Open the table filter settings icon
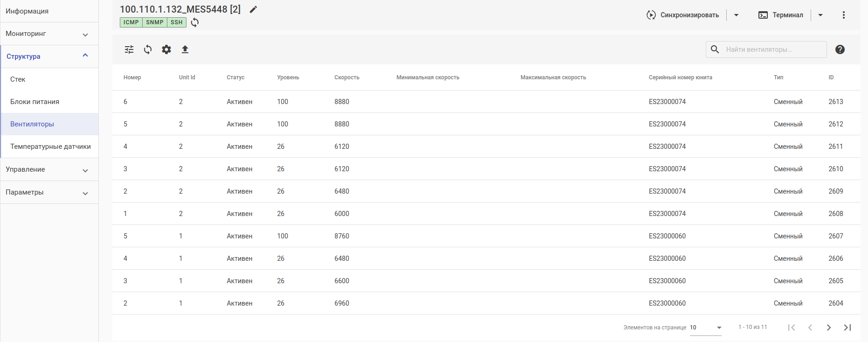 (129, 49)
